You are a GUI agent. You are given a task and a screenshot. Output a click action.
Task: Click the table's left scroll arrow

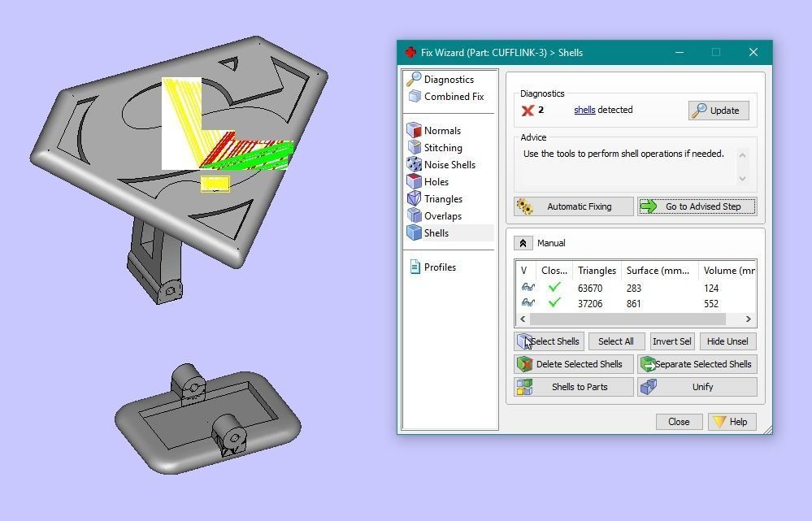523,319
